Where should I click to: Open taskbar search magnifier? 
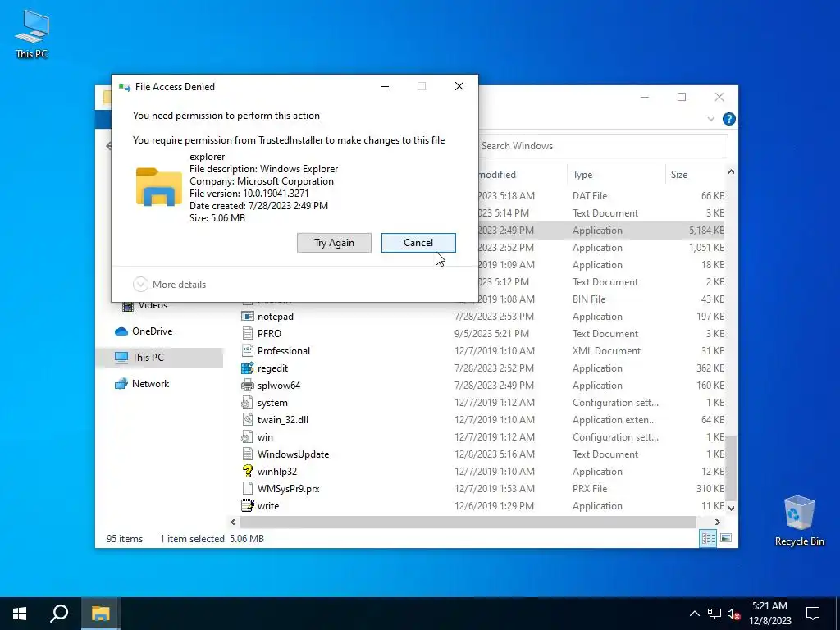click(59, 614)
